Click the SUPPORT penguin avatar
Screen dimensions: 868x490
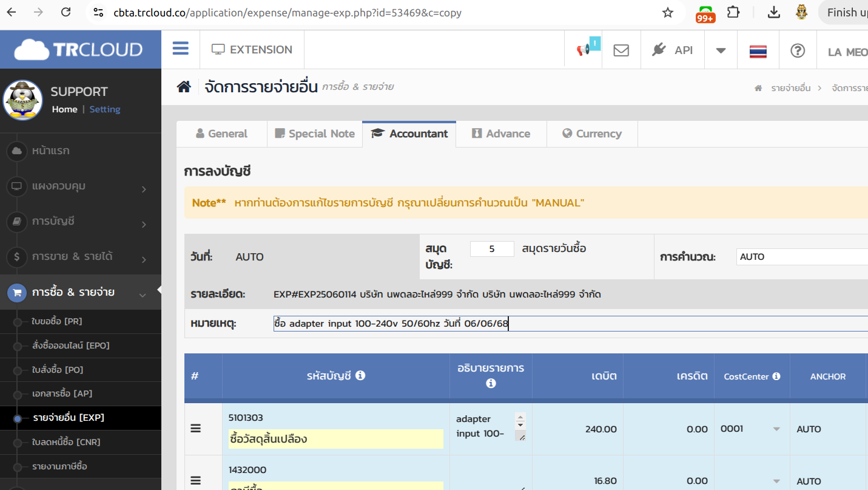23,100
